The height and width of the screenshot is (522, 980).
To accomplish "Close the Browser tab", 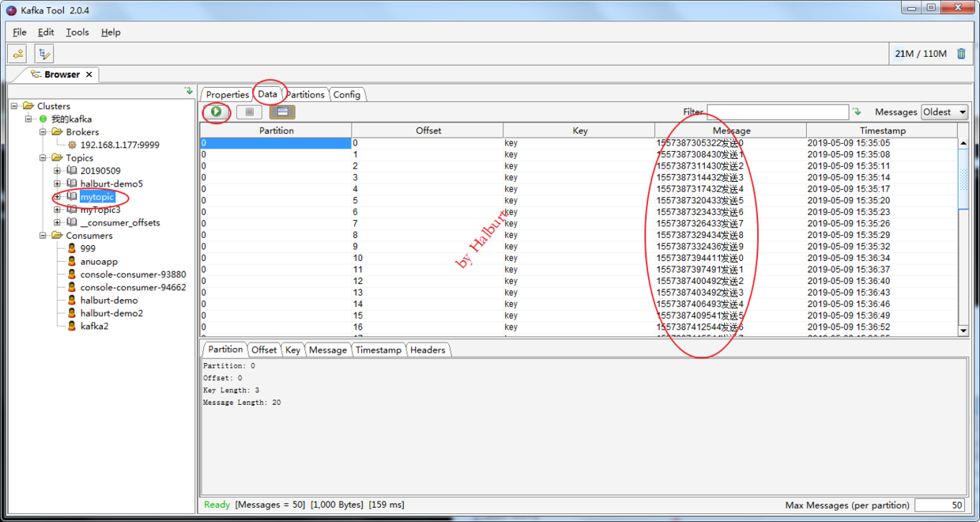I will click(x=89, y=74).
